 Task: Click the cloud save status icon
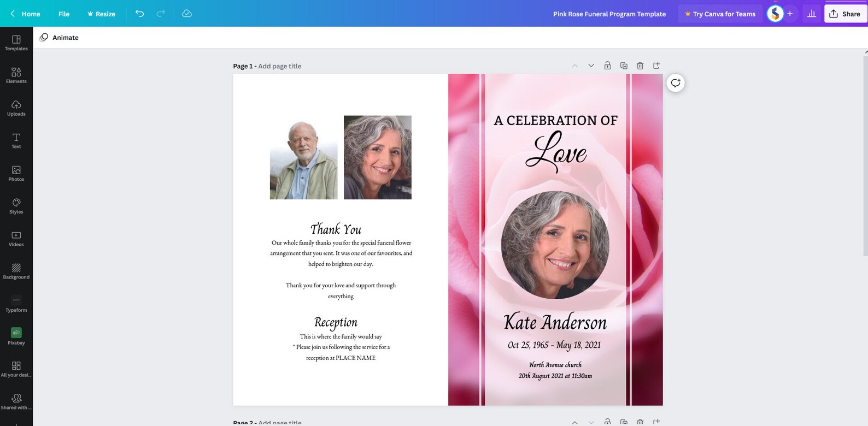pos(187,14)
